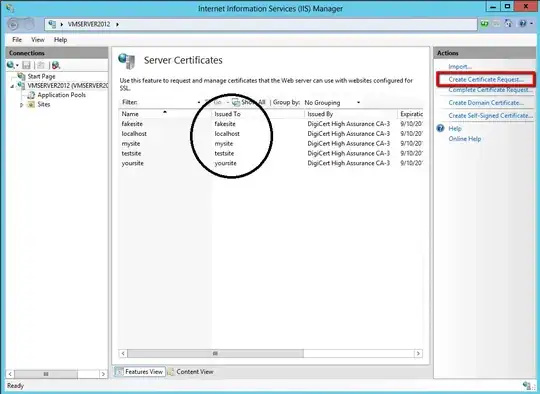Viewport: 540px width, 394px height.
Task: Select the Application Pools node icon
Action: [x=31, y=95]
